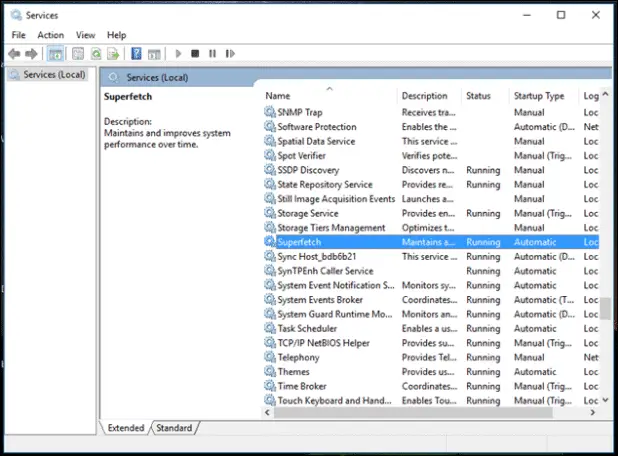Click the Properties toolbar icon

pyautogui.click(x=78, y=54)
